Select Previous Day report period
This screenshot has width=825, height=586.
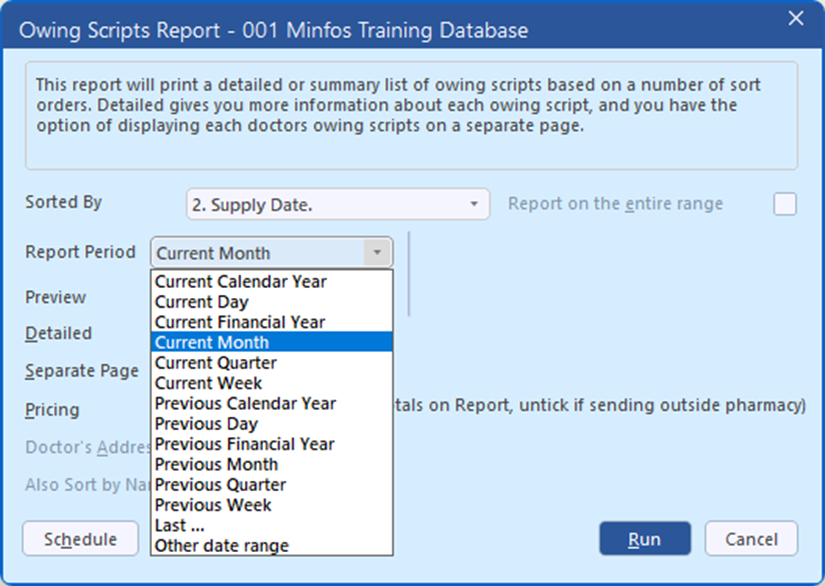pyautogui.click(x=206, y=424)
